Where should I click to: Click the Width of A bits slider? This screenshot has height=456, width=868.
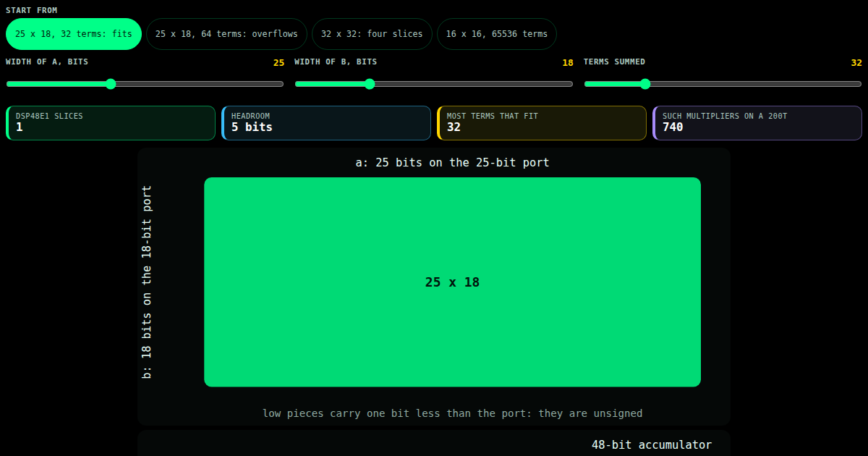145,84
